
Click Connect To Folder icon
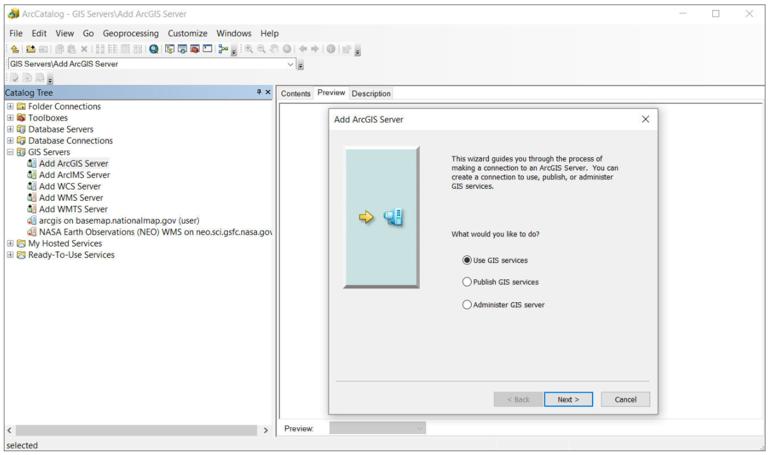coord(30,49)
